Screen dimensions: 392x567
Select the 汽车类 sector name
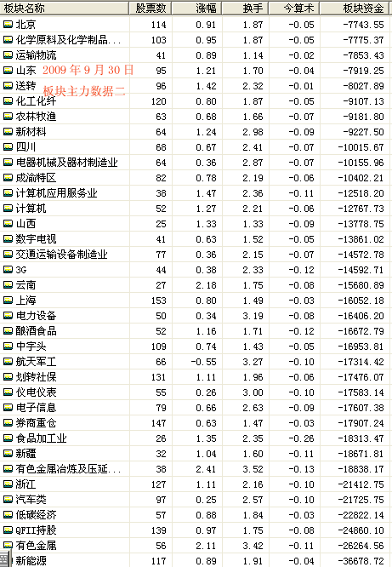pos(31,500)
